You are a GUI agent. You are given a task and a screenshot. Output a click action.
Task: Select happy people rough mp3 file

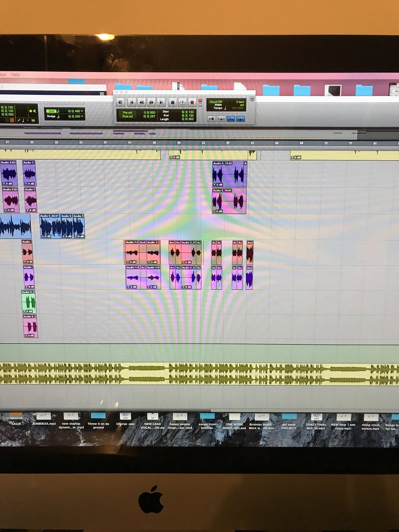(180, 420)
